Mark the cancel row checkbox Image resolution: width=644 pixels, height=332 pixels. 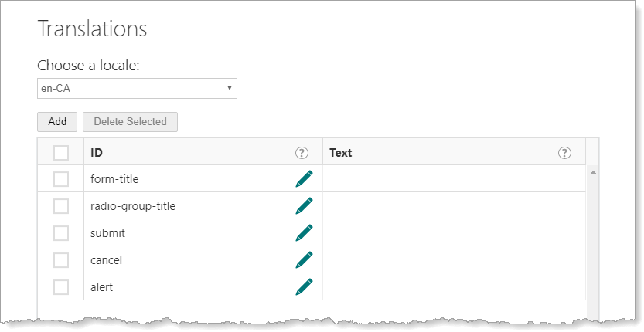(61, 260)
